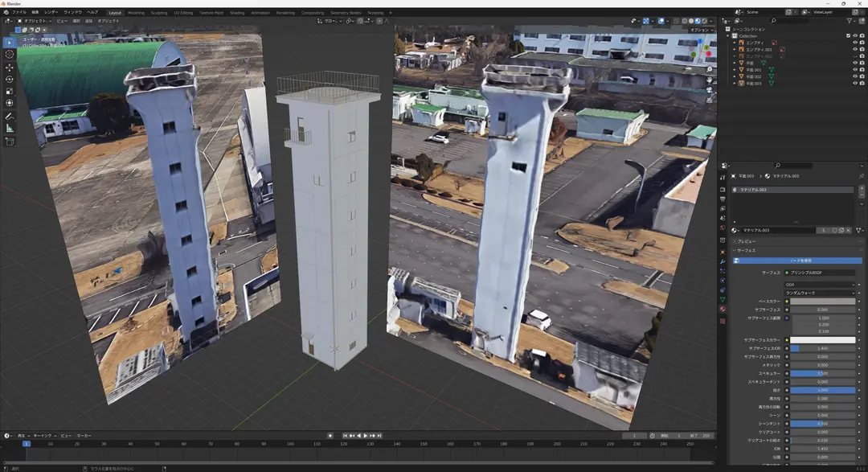Collapse the サーフェス panel
The image size is (868, 472).
point(746,250)
